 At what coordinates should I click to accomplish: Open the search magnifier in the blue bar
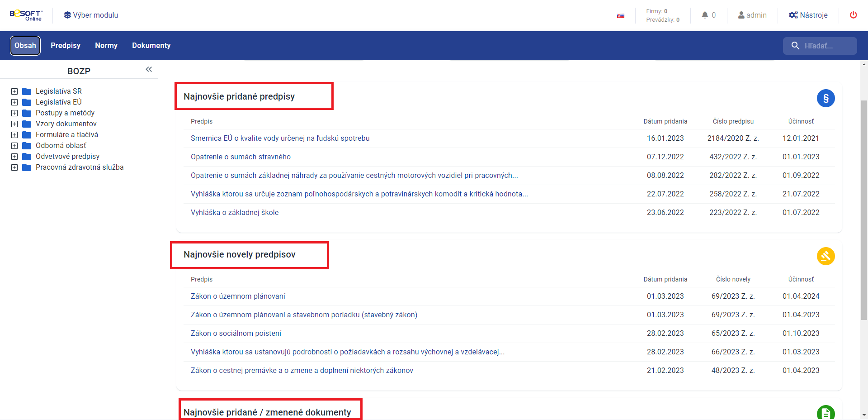click(796, 46)
